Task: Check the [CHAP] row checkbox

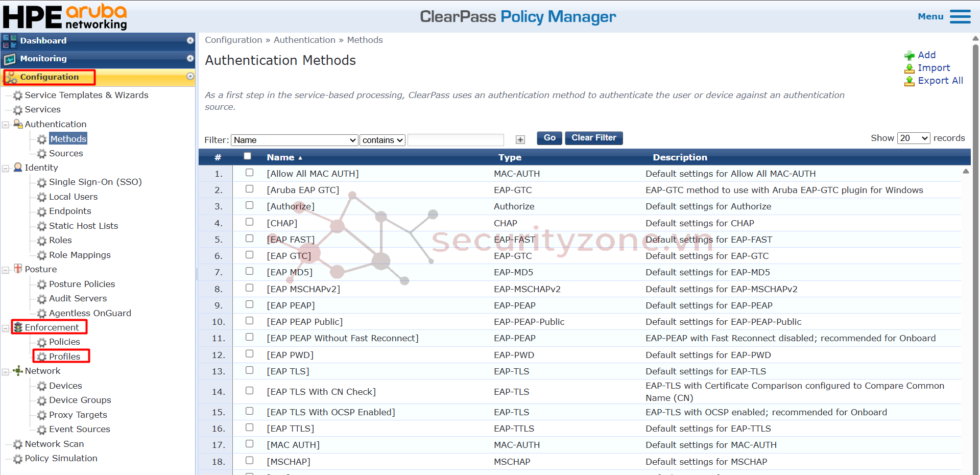Action: point(249,222)
